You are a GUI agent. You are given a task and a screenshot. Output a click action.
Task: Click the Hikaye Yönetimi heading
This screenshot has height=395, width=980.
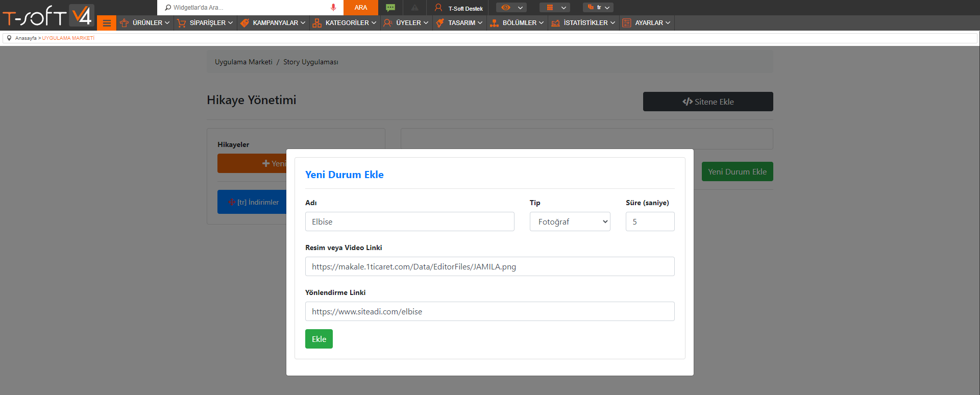tap(251, 100)
